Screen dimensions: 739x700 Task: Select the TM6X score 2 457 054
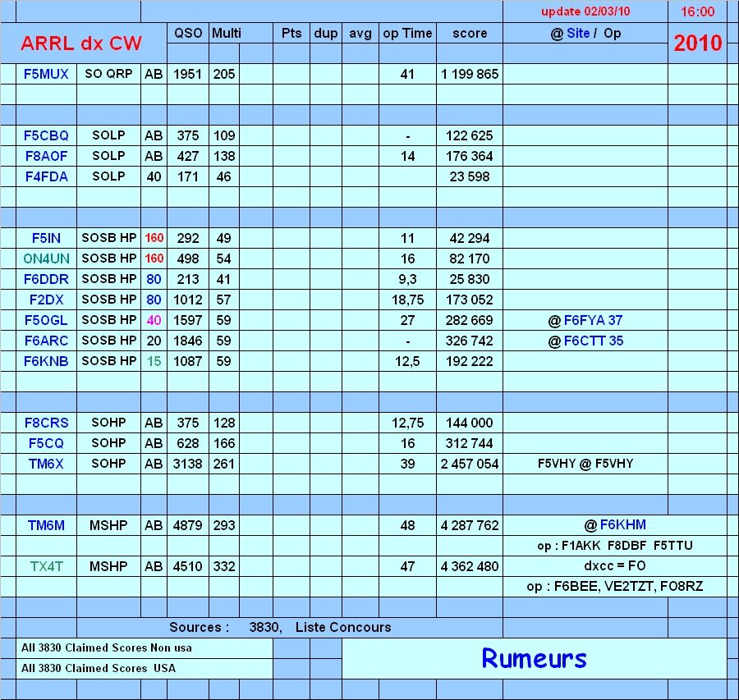click(470, 464)
